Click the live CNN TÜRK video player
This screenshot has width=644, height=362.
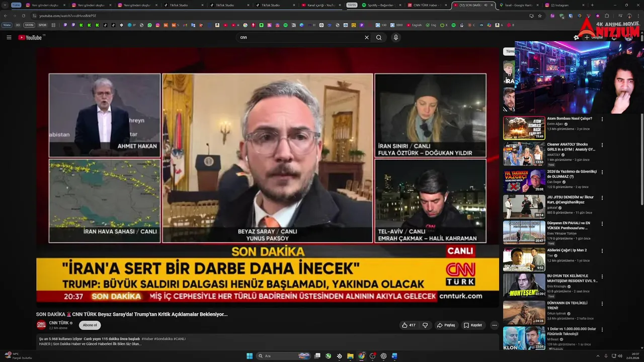click(267, 177)
